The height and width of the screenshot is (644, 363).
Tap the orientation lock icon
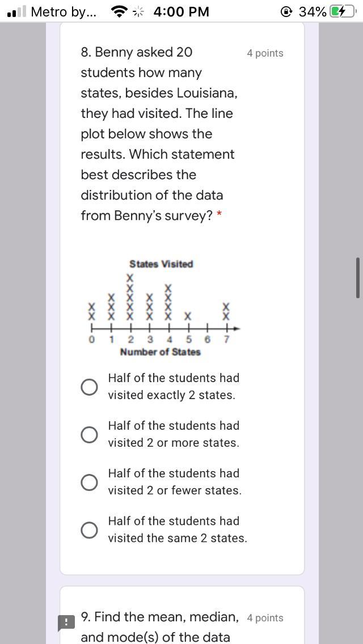coord(286,11)
